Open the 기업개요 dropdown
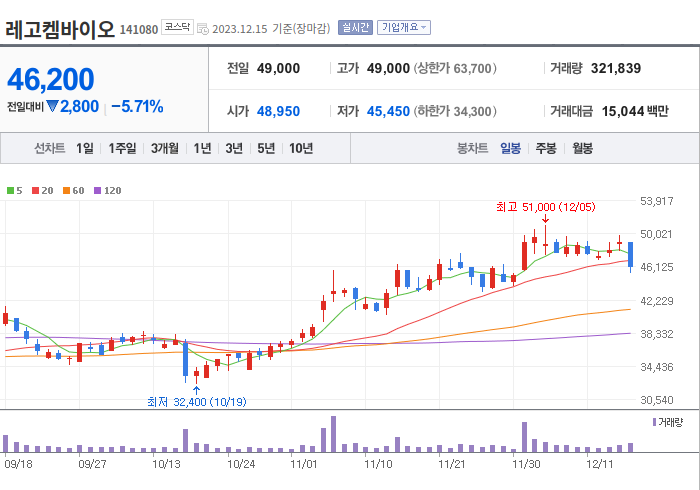This screenshot has height=490, width=700. [x=404, y=28]
